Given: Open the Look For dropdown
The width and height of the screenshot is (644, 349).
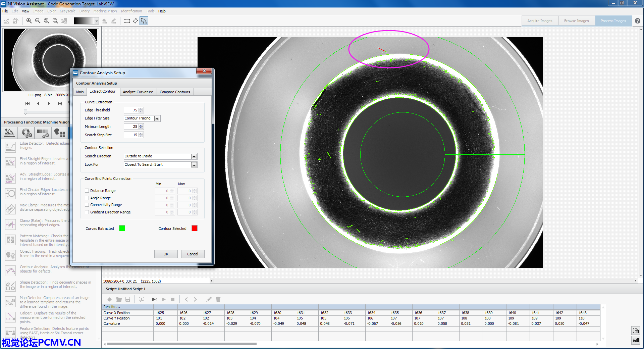Looking at the screenshot, I should pos(194,165).
